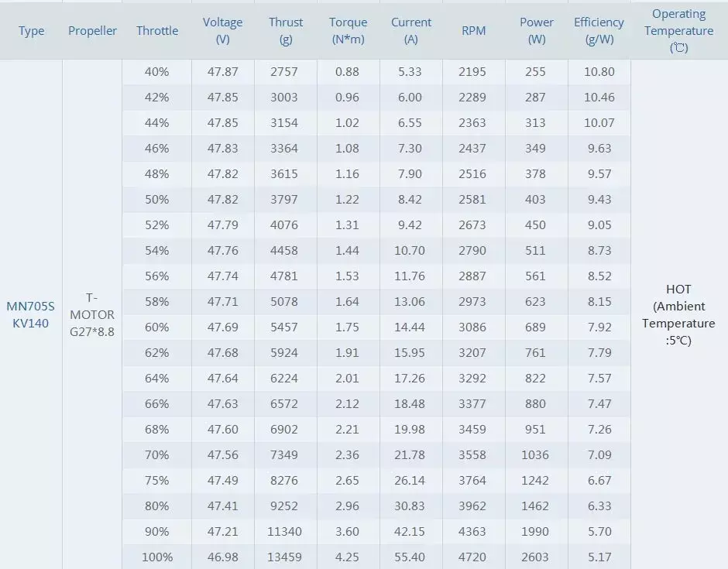Click the Torque (N*m) column header
728x569 pixels.
(348, 31)
